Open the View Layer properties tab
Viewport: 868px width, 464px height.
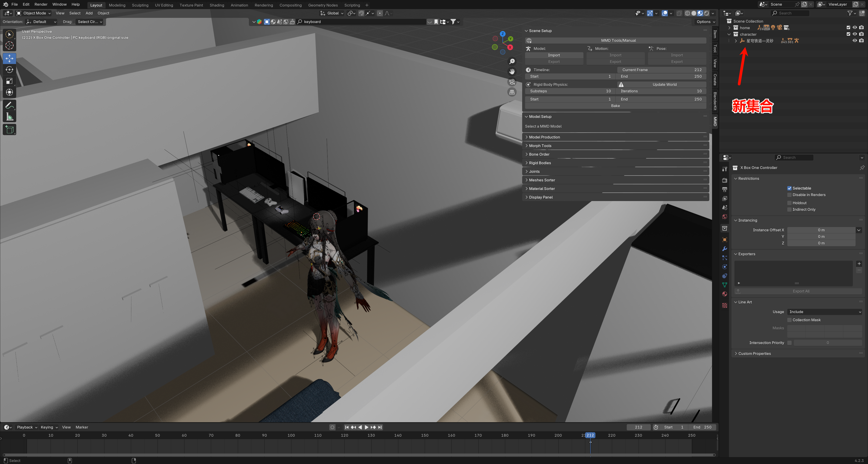pos(724,198)
